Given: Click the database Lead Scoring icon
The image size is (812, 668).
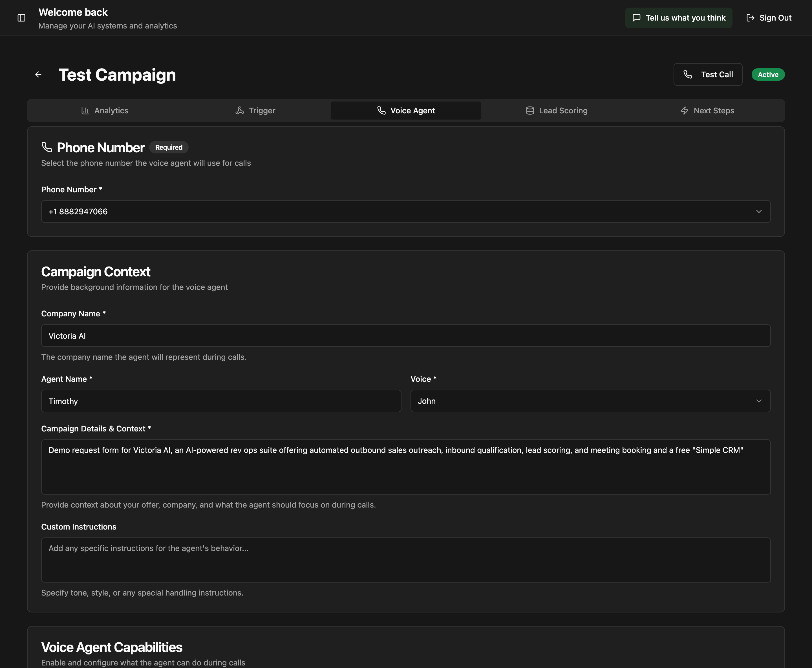Looking at the screenshot, I should click(530, 111).
